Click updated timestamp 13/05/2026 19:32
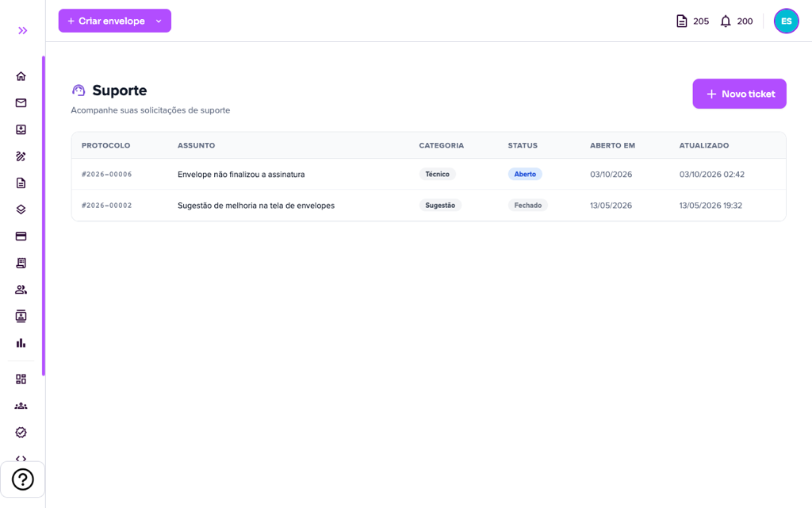Screen dimensions: 812x508 point(710,206)
